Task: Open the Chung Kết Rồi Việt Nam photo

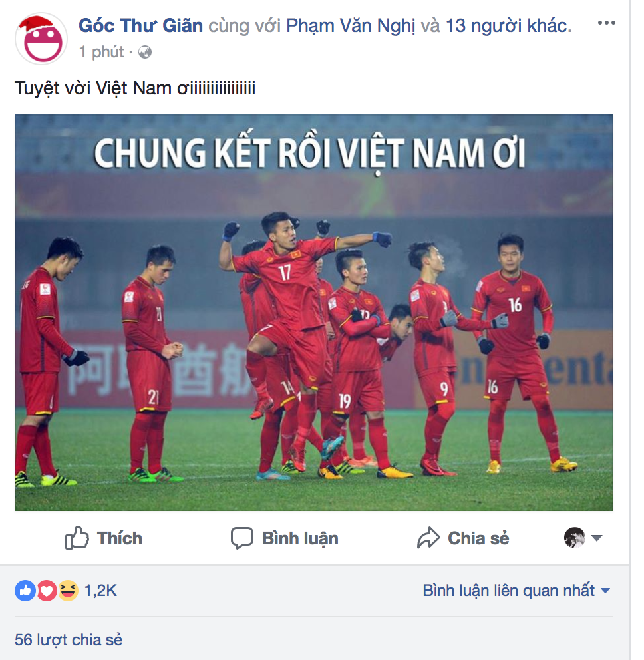Action: (x=313, y=312)
